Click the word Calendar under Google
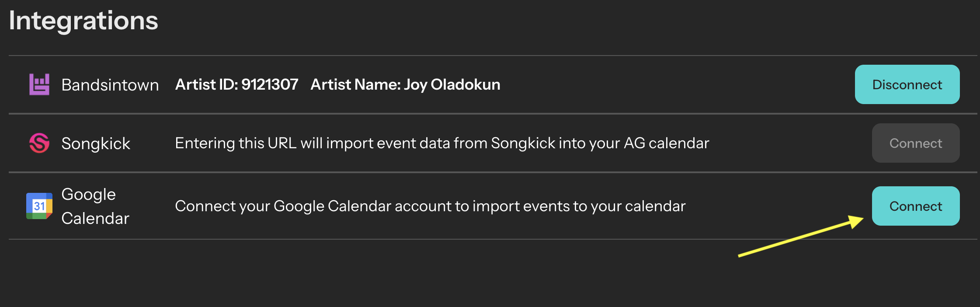 click(95, 218)
